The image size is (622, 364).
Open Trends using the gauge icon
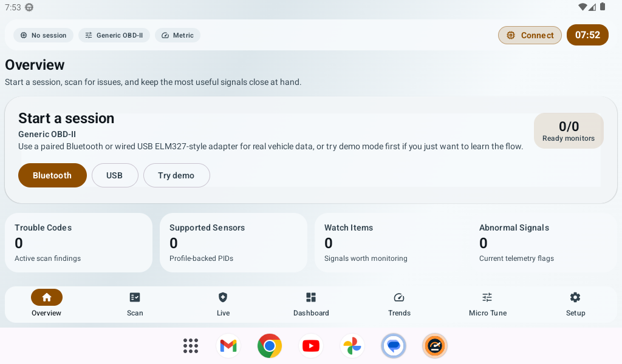(x=399, y=297)
